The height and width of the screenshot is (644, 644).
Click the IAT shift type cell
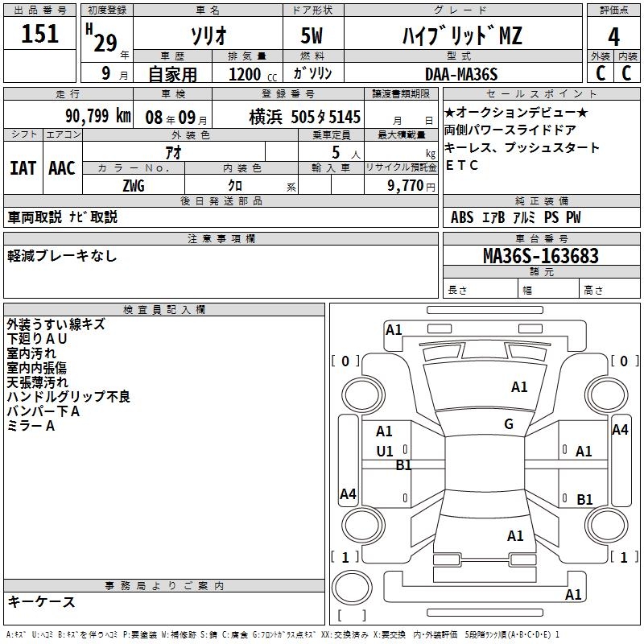click(x=23, y=167)
